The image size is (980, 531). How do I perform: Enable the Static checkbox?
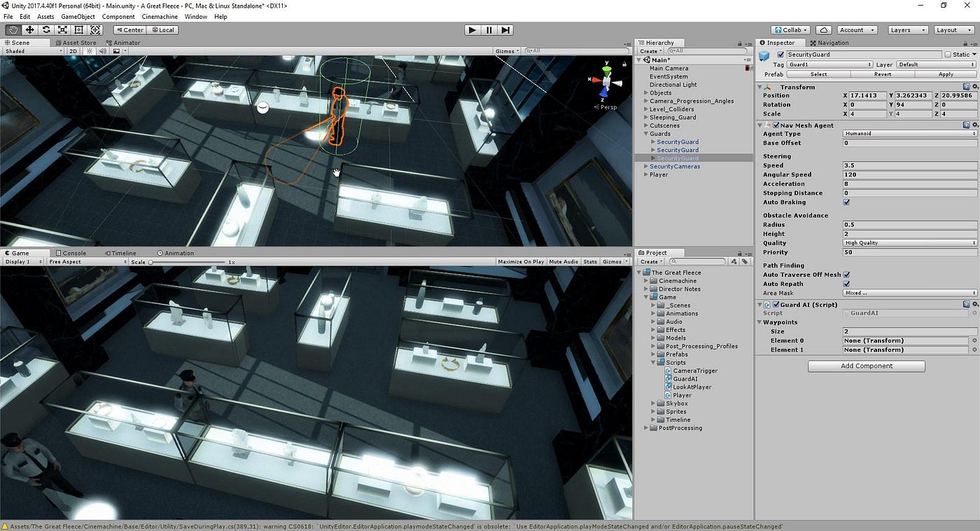(x=948, y=55)
